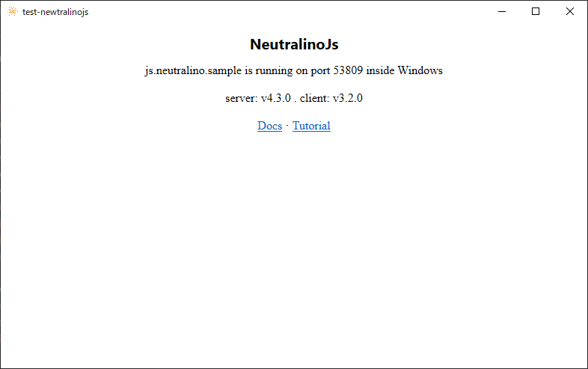Open the Docs link
The width and height of the screenshot is (588, 369).
coord(269,126)
